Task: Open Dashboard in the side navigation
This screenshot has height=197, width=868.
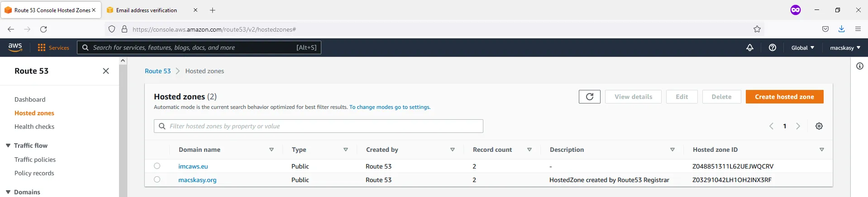Action: pos(30,99)
